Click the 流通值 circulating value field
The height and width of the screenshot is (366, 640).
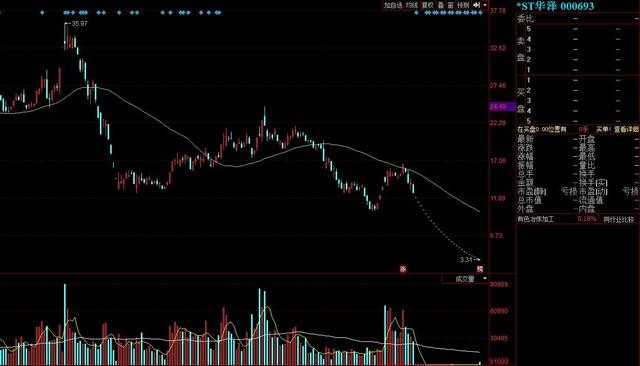click(x=609, y=200)
